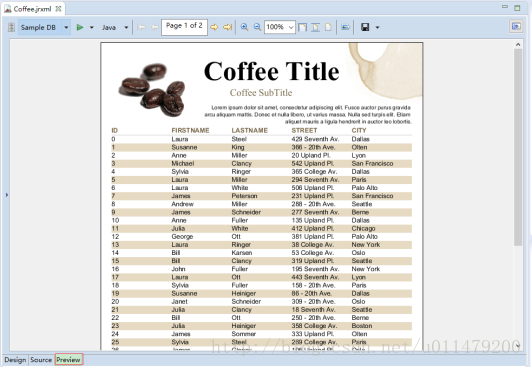
Task: Click the '53 College Av.' cell
Action: (313, 253)
